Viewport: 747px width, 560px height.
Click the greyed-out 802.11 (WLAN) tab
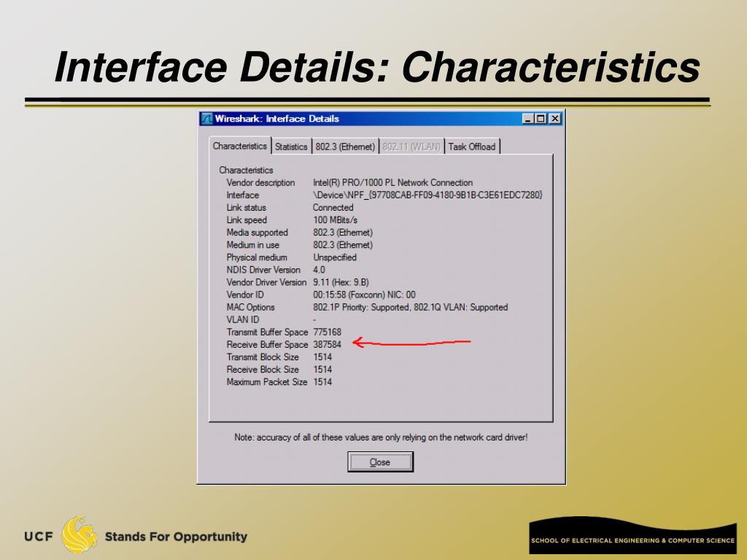411,147
